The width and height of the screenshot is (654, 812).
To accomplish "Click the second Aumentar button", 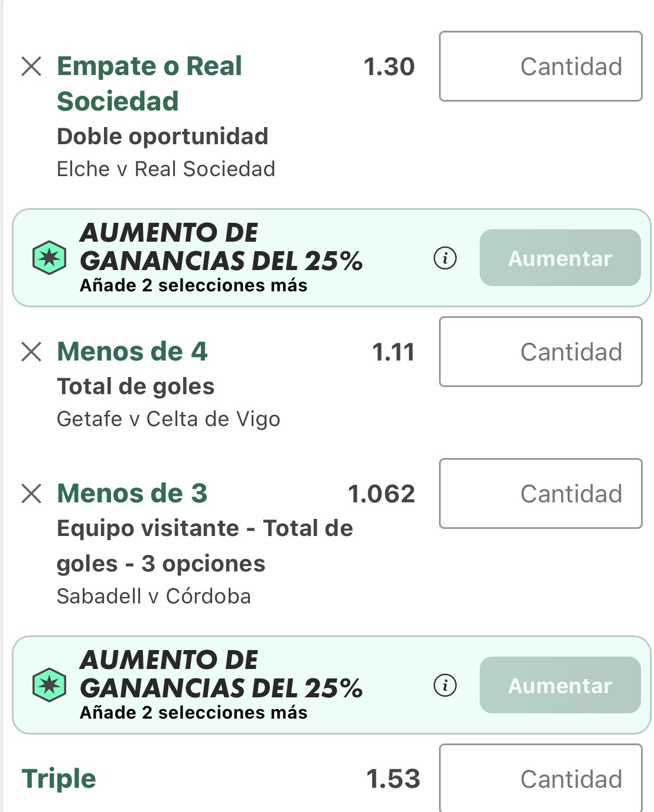I will pyautogui.click(x=560, y=686).
